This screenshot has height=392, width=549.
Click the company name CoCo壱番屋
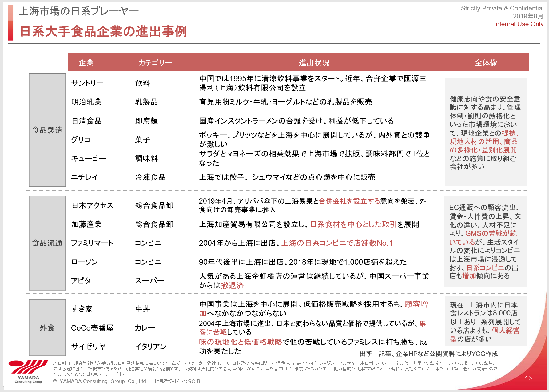(x=92, y=328)
